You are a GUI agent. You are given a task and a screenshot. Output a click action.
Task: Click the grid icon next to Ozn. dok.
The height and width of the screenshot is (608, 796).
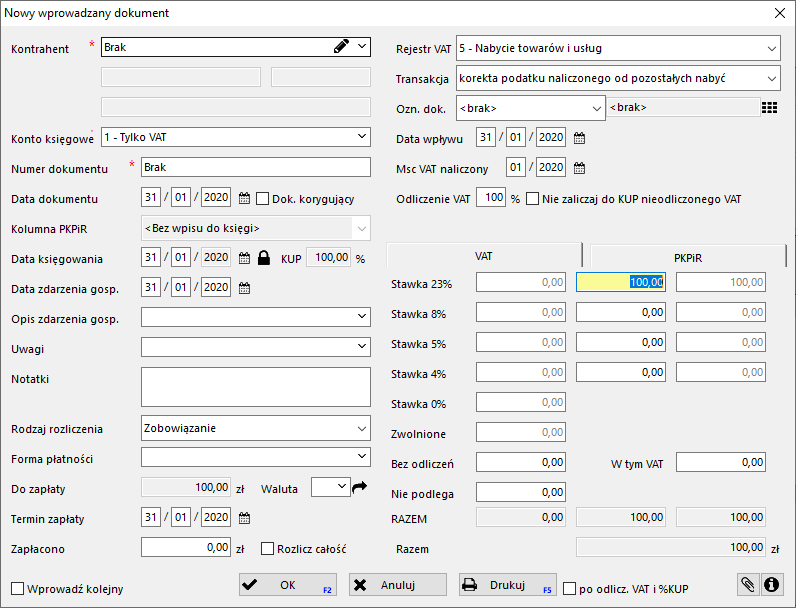pos(769,108)
